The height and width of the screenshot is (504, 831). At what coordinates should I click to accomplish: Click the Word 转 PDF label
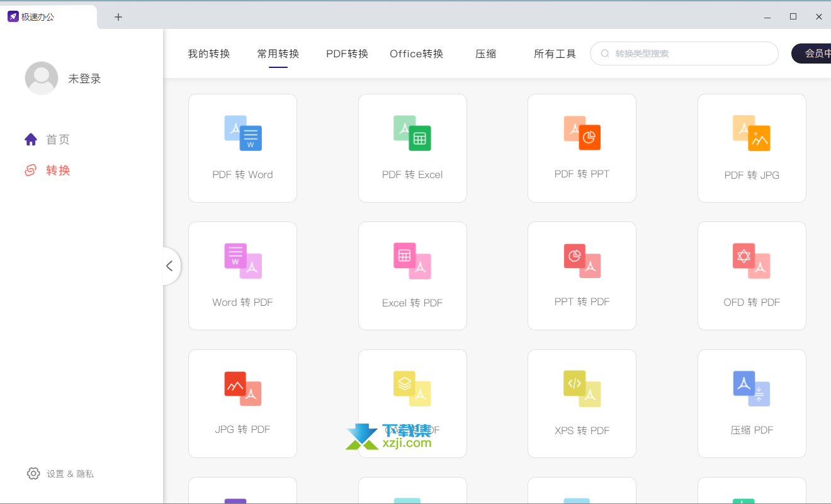pyautogui.click(x=243, y=302)
